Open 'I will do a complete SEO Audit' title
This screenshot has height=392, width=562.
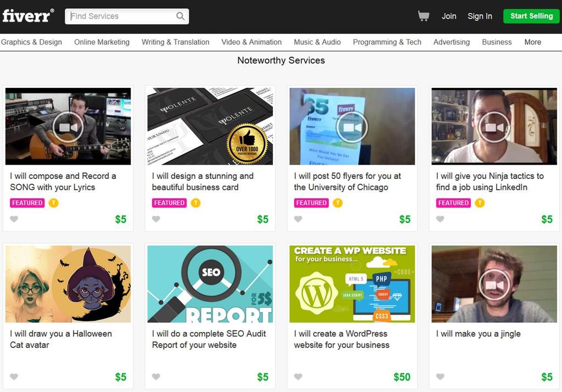[x=209, y=339]
